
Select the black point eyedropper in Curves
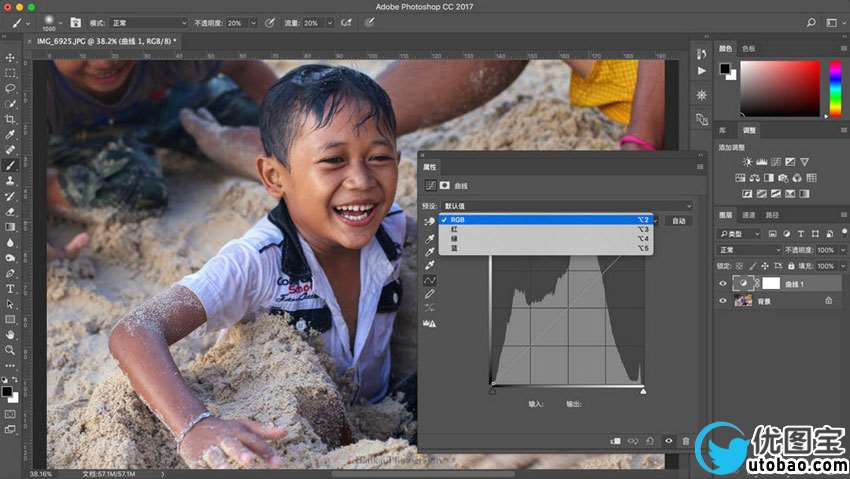429,238
